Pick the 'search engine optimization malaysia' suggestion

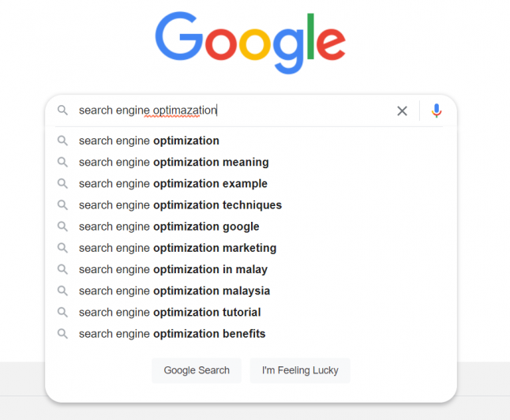[251, 291]
